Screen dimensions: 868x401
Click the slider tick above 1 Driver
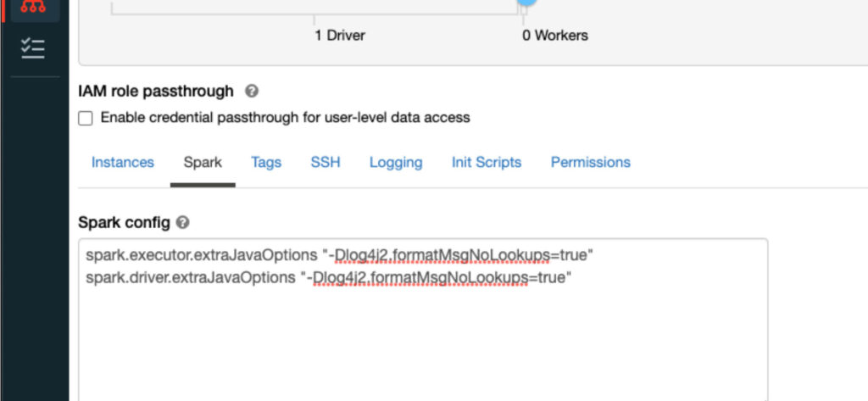click(314, 19)
